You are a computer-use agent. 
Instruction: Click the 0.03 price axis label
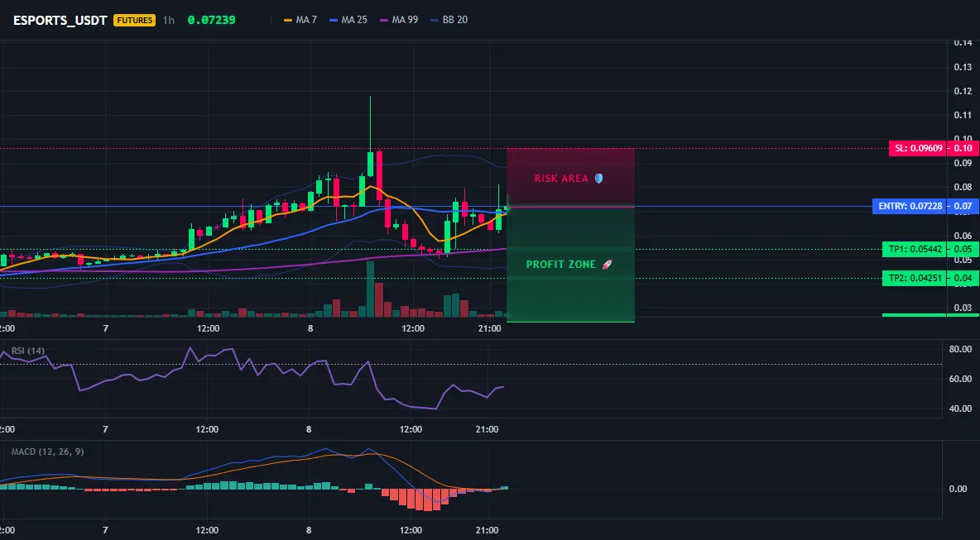(x=963, y=308)
